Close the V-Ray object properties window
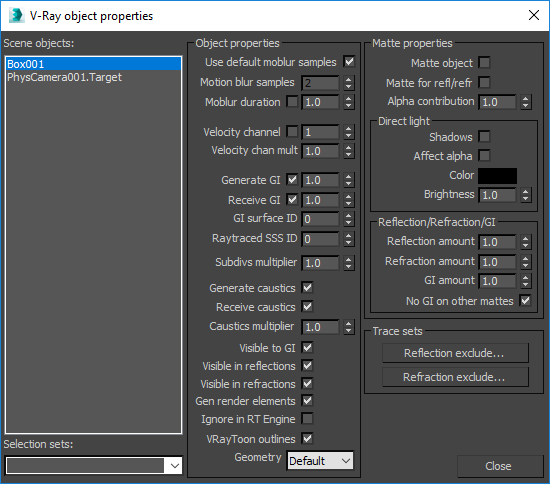 click(534, 15)
